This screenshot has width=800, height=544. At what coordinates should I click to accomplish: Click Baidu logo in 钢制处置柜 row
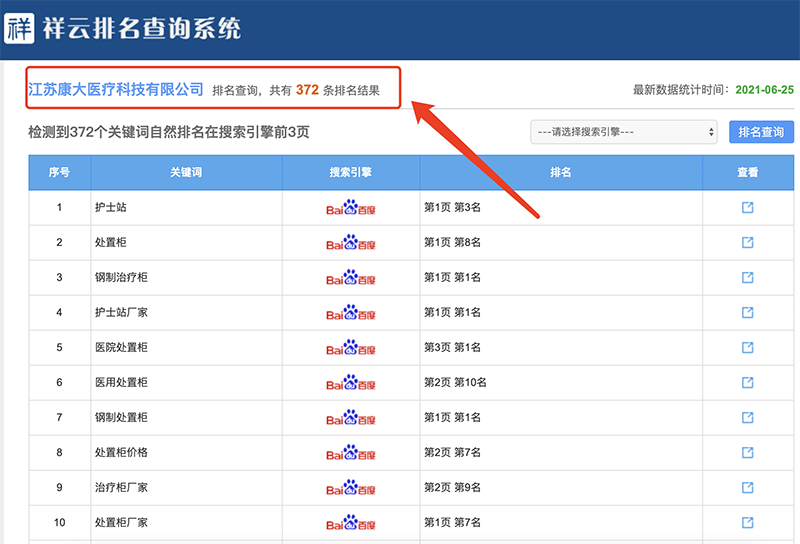point(351,417)
